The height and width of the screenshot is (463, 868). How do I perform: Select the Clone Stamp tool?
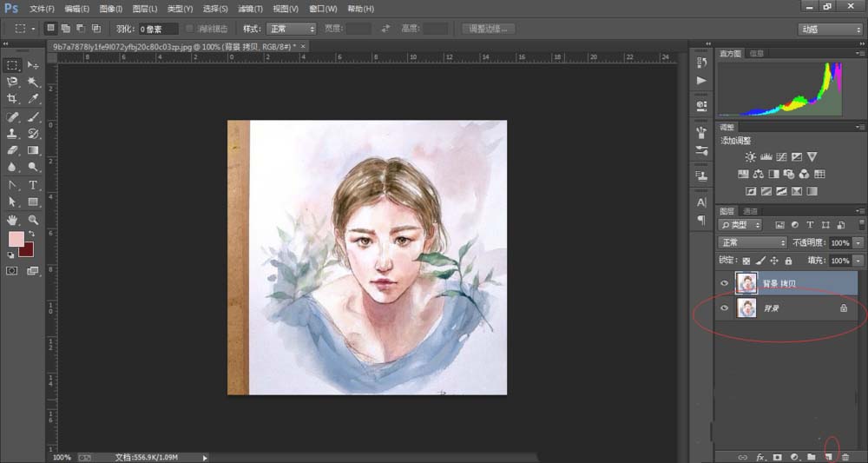(x=13, y=134)
